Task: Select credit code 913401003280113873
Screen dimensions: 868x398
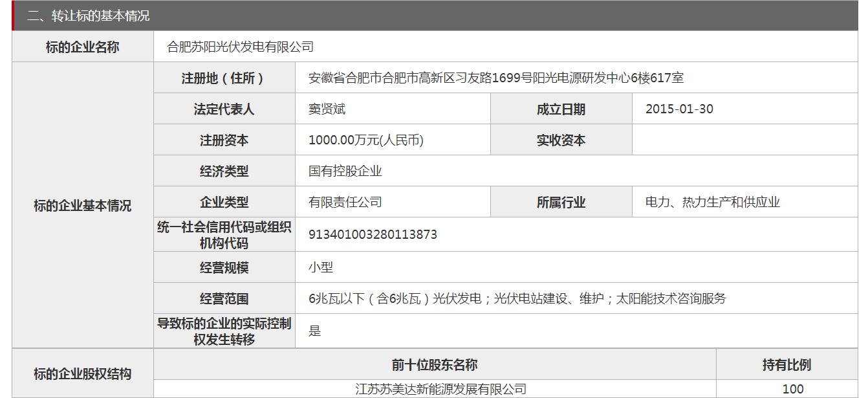Action: point(373,234)
